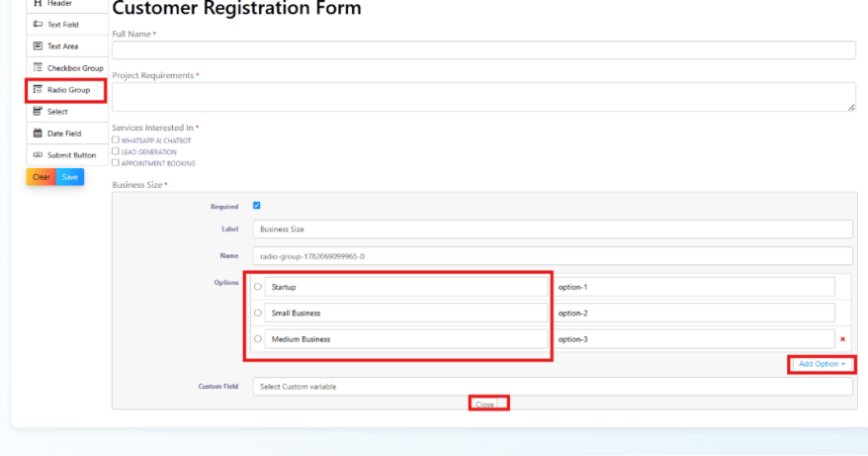The image size is (868, 456).
Task: Click the Business Size field label
Action: pos(137,185)
